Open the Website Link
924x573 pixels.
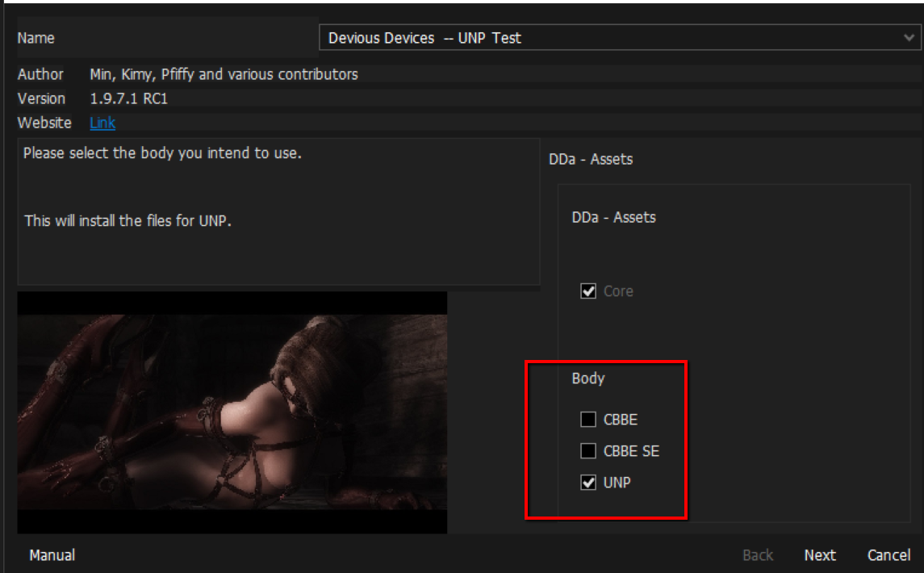[102, 123]
